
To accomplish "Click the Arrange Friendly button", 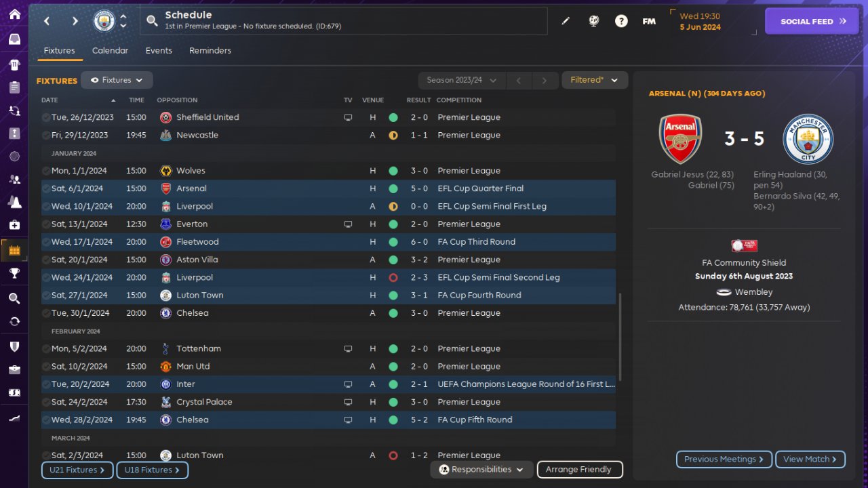I will 578,469.
